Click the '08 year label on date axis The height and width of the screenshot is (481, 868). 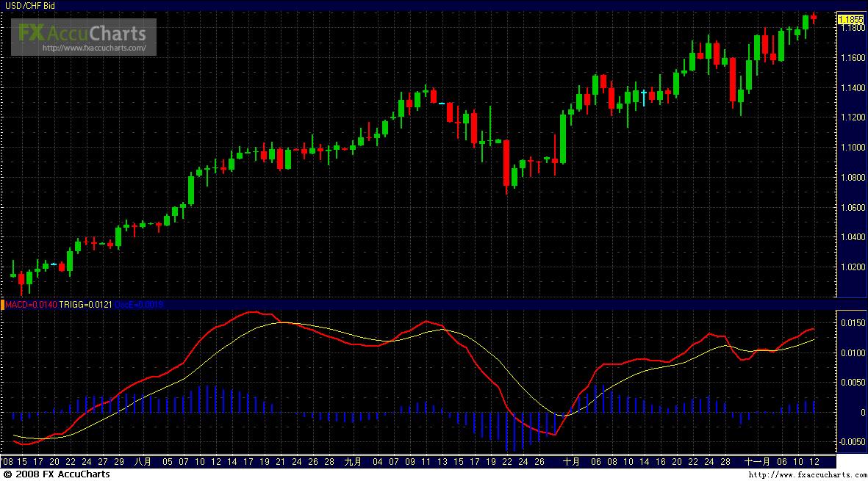pos(7,462)
